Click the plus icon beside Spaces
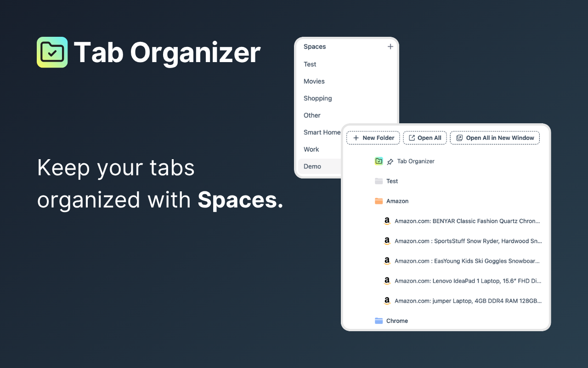Viewport: 588px width, 368px height. click(390, 46)
